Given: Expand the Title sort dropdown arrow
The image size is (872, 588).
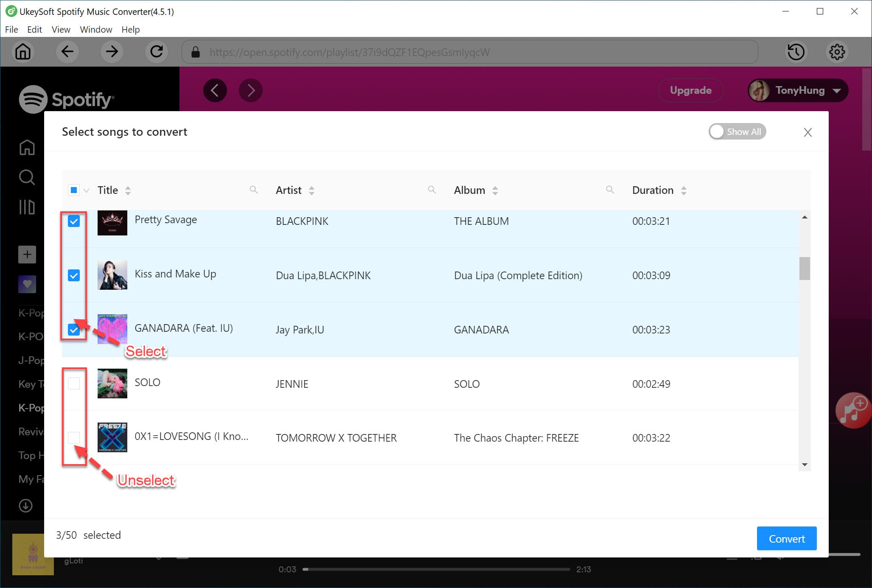Looking at the screenshot, I should pos(129,190).
